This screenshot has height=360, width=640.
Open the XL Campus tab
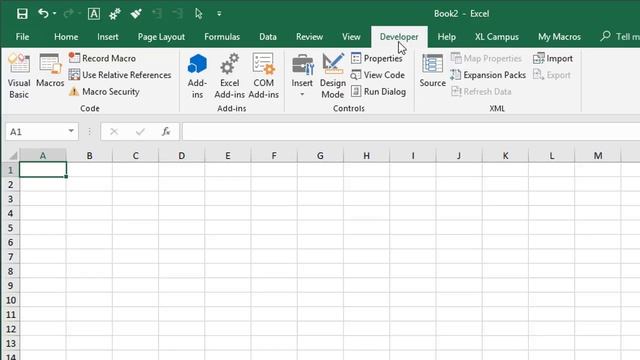click(x=497, y=37)
